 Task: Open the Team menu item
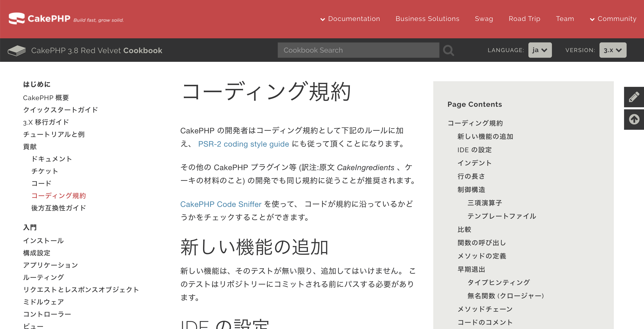click(x=565, y=19)
